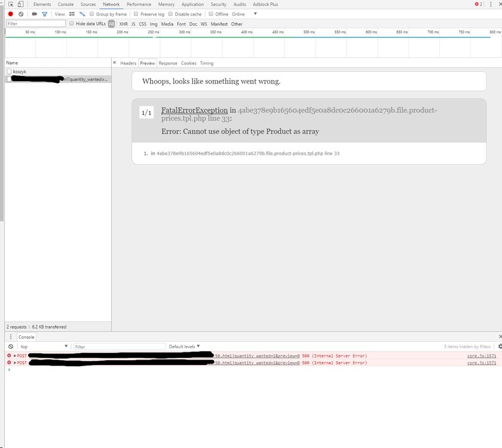Expand the first POST error entry
This screenshot has width=502, height=448.
pos(15,355)
